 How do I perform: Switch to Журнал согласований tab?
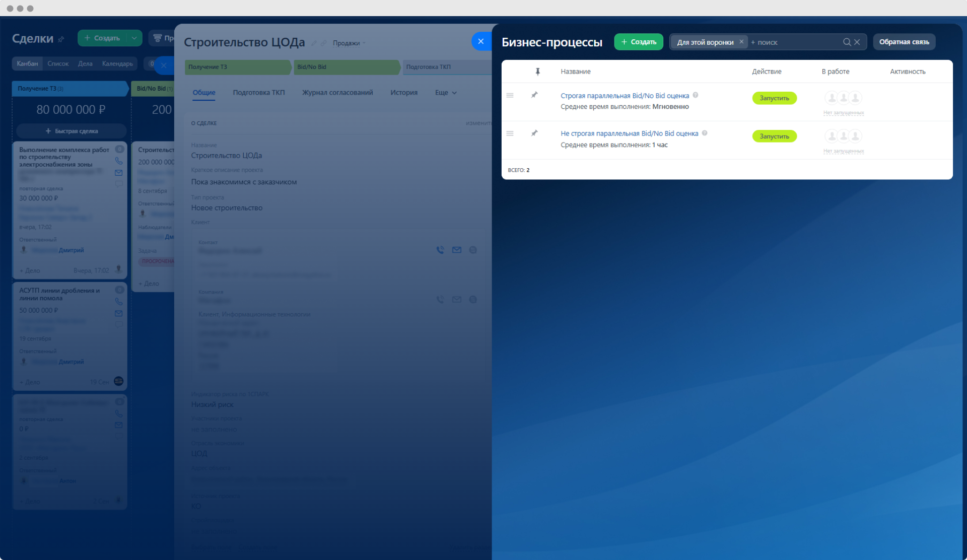point(337,93)
